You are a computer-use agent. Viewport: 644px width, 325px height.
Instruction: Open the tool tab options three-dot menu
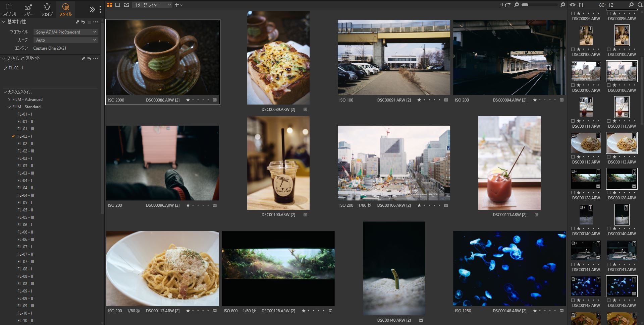coord(100,9)
